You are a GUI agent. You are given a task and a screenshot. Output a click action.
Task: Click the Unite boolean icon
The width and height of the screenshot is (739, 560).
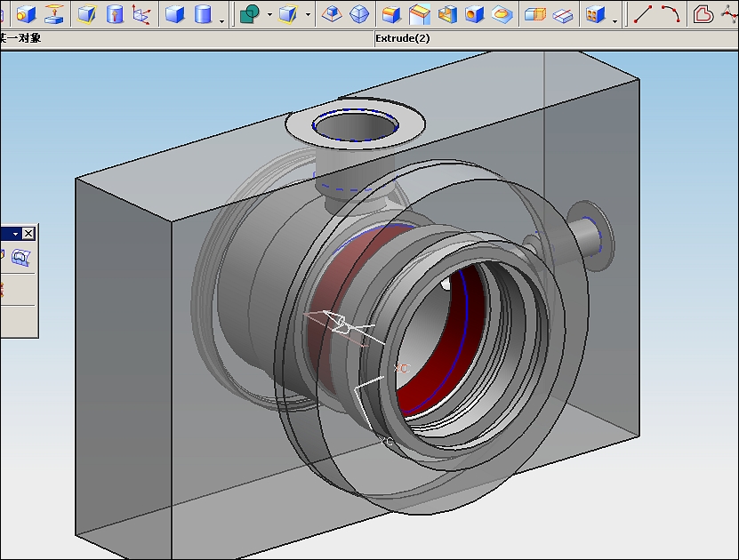click(x=250, y=13)
